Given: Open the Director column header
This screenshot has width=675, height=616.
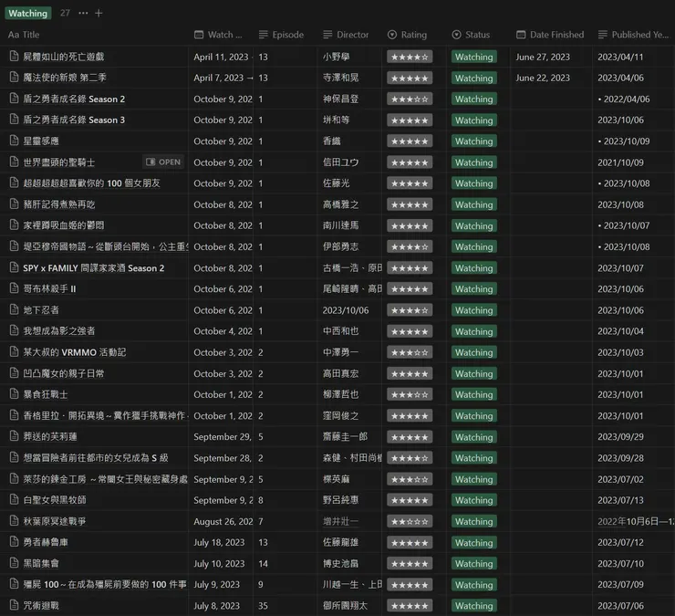Looking at the screenshot, I should 346,35.
